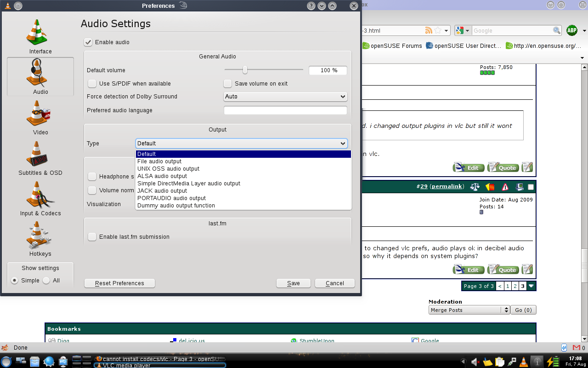The width and height of the screenshot is (588, 368).
Task: Click the Gmail notifier icon in Firefox status bar
Action: (576, 348)
